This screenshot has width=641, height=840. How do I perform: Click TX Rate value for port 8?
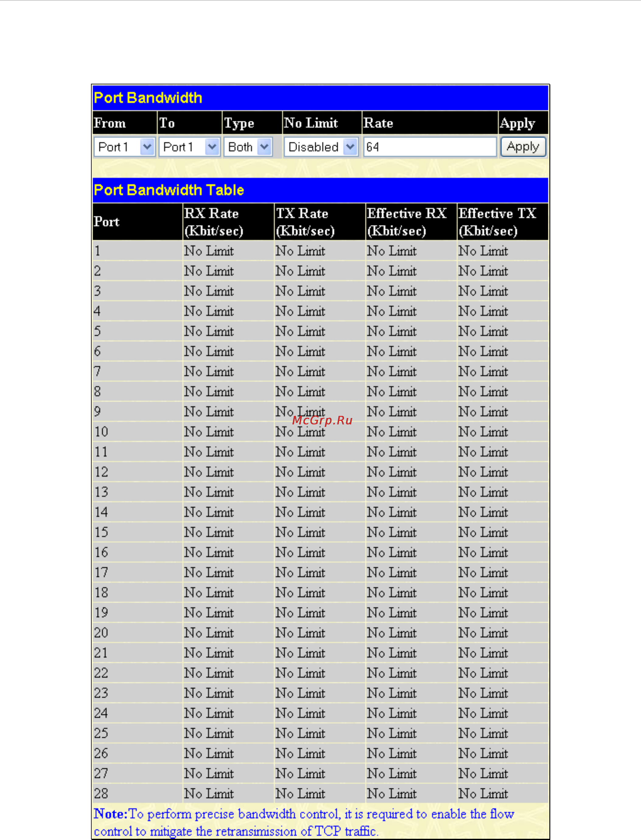(301, 392)
